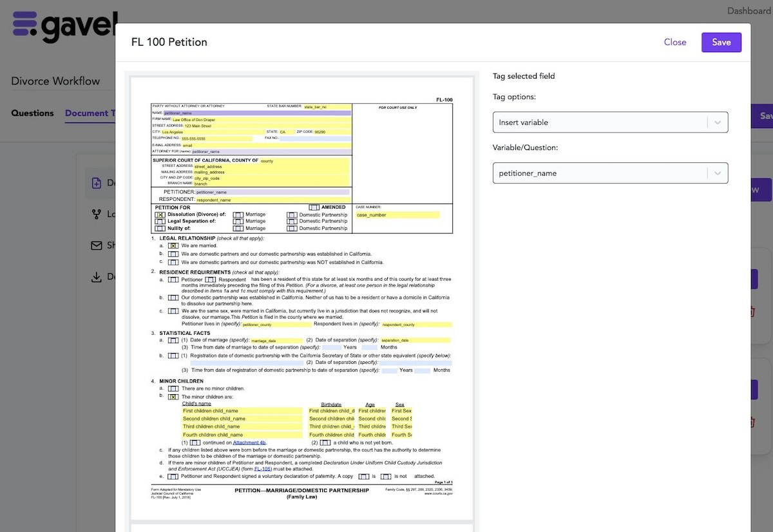
Task: Select the PETITIONER petitioner_name field
Action: [x=272, y=192]
